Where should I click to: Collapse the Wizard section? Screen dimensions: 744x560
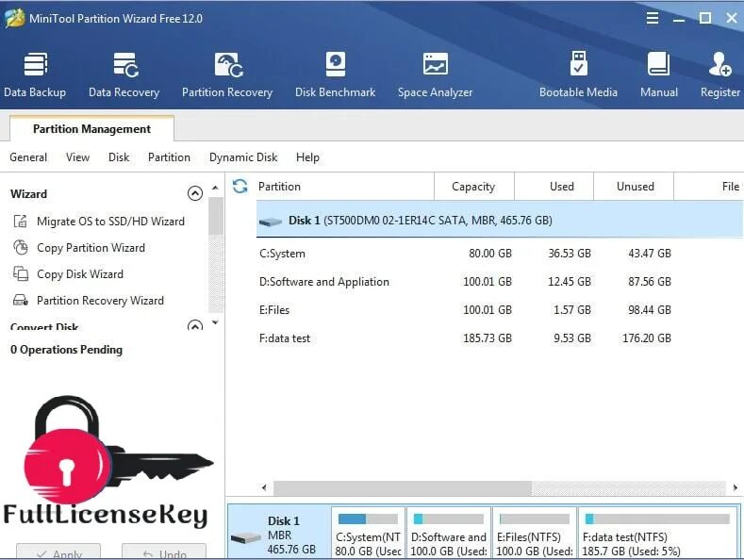(195, 193)
